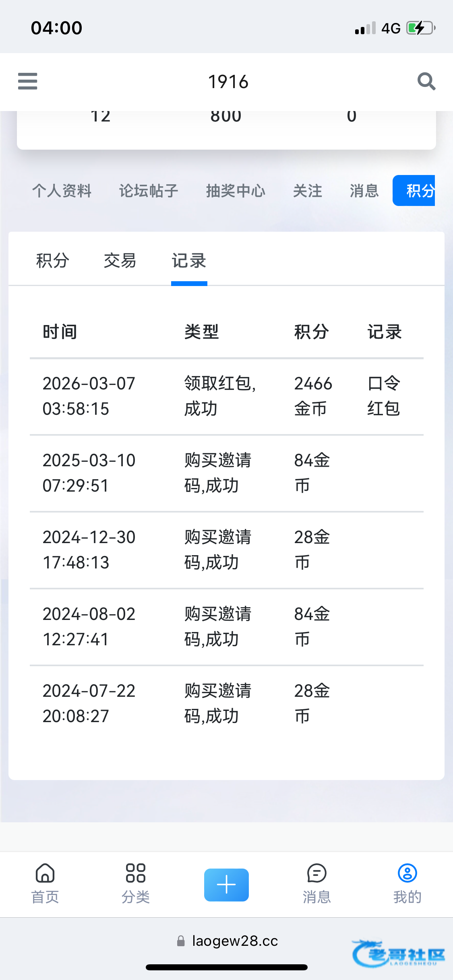The width and height of the screenshot is (453, 980).
Task: Switch to 个人资料 tab
Action: tap(62, 191)
